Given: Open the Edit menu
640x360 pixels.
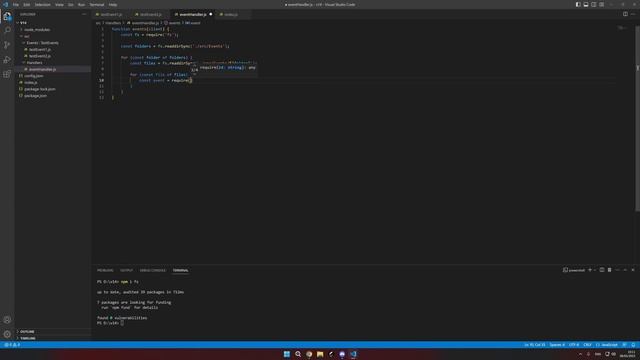Looking at the screenshot, I should [x=27, y=4].
